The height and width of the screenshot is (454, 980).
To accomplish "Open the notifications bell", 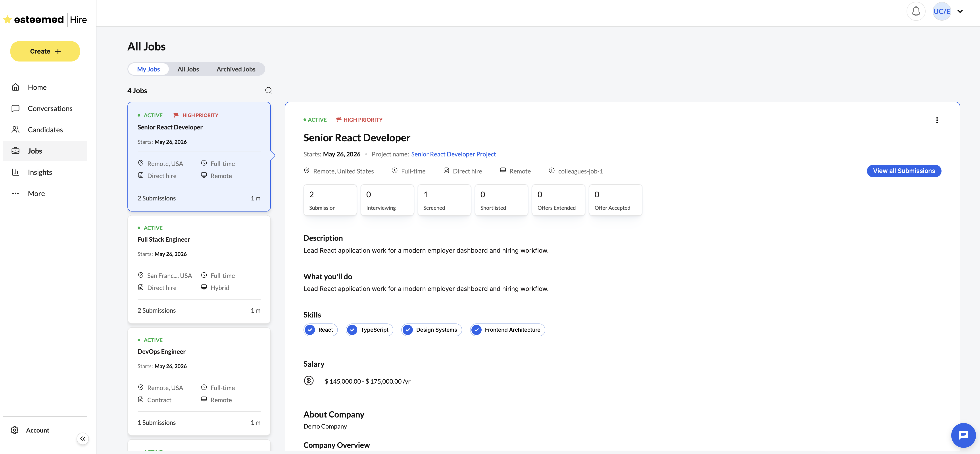I will 916,12.
